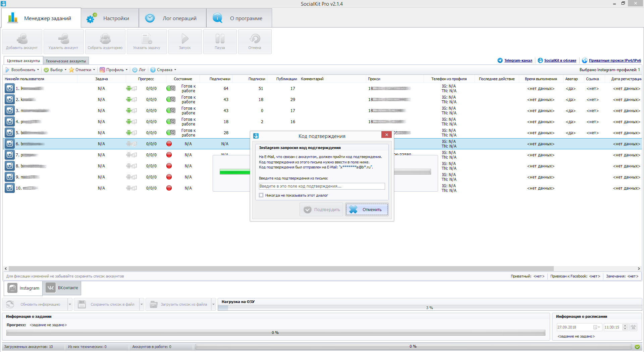Open the Telegram channel link
The image size is (644, 352).
click(x=518, y=60)
